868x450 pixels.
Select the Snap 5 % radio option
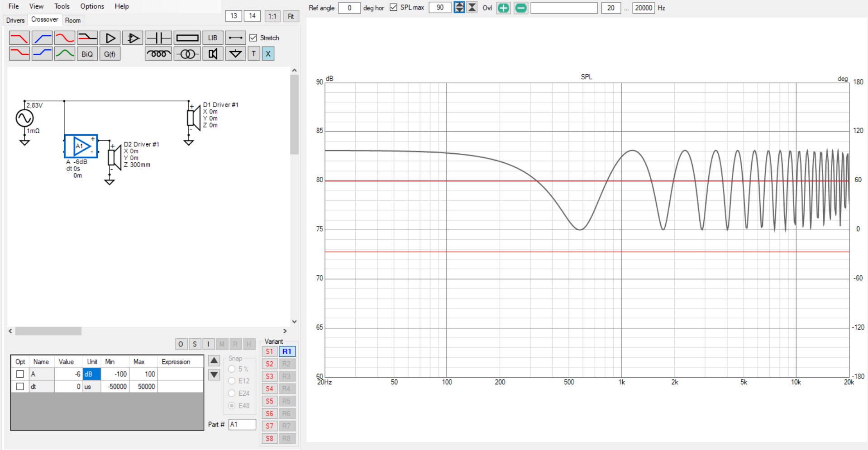[x=232, y=369]
